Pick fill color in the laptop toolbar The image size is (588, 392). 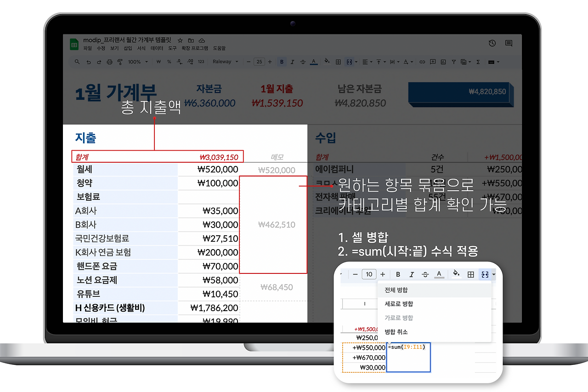(327, 61)
